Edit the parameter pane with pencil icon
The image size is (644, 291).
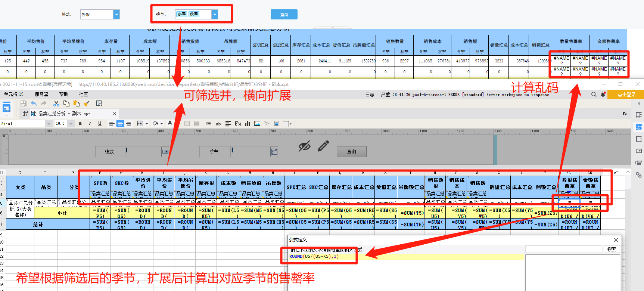(x=323, y=146)
